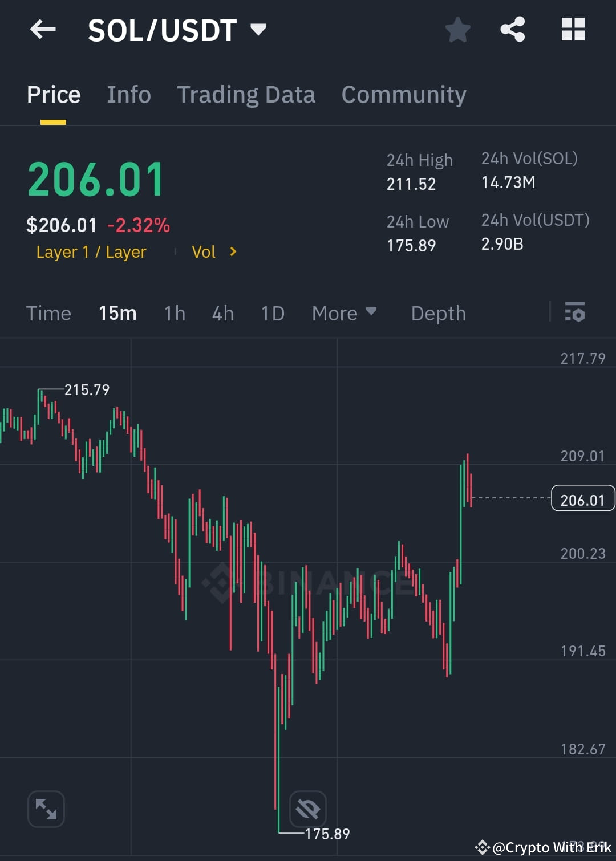Tap the back arrow to leave pair view
The width and height of the screenshot is (616, 861).
43,30
